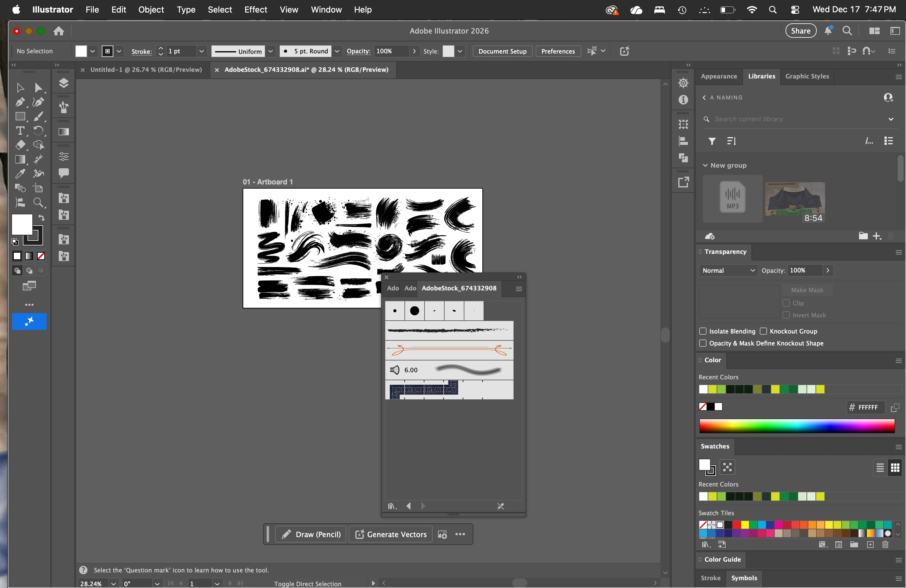Open the Uniform variable width profile dropdown
Image resolution: width=906 pixels, height=588 pixels.
[x=270, y=51]
